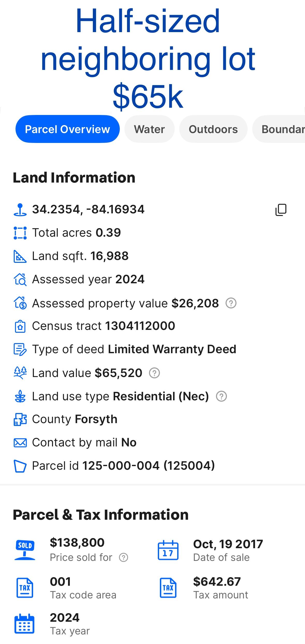Select the Parcel Overview tab

[x=68, y=129]
